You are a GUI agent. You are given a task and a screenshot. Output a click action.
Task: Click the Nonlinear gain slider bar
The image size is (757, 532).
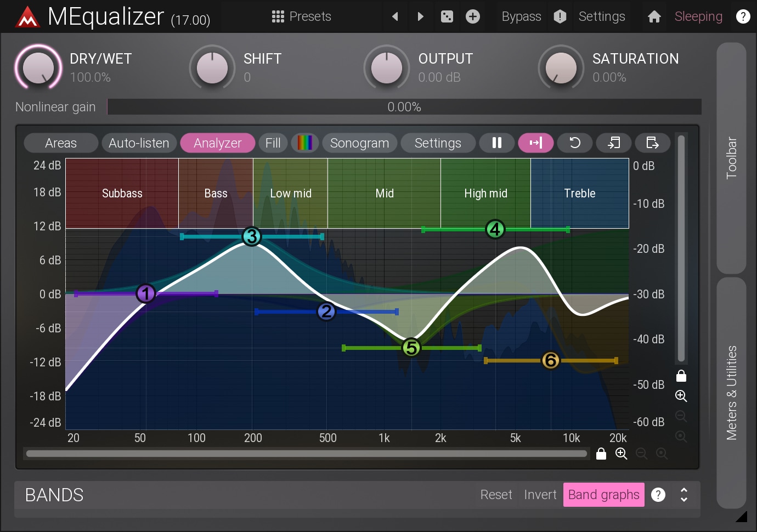click(404, 107)
